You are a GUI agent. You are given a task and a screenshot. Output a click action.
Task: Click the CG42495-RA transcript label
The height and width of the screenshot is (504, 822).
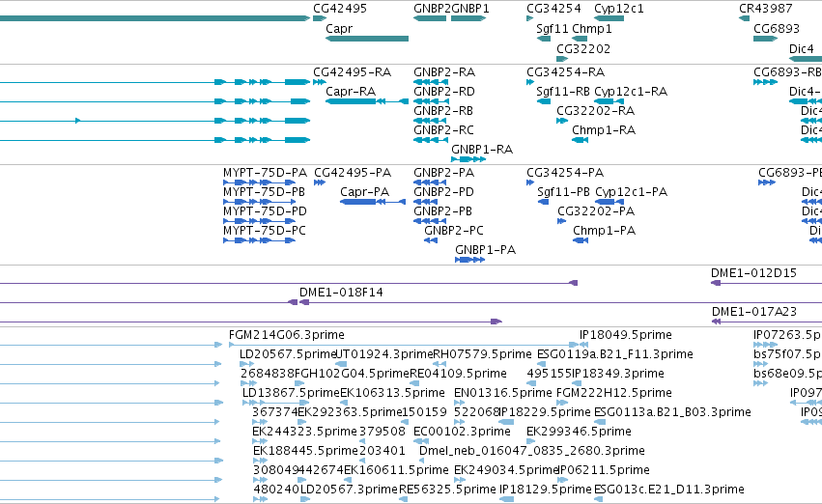tap(353, 72)
